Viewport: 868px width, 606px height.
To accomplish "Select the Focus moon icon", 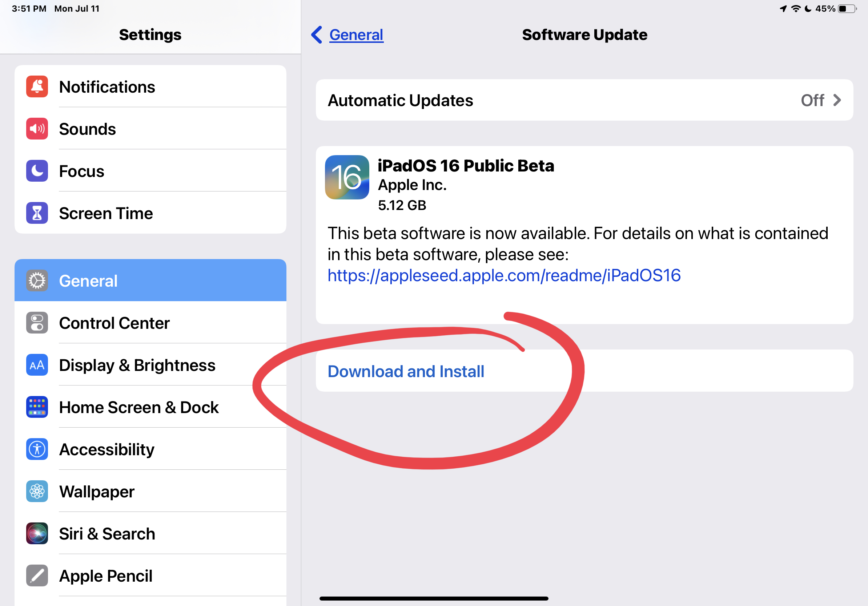I will pos(37,171).
